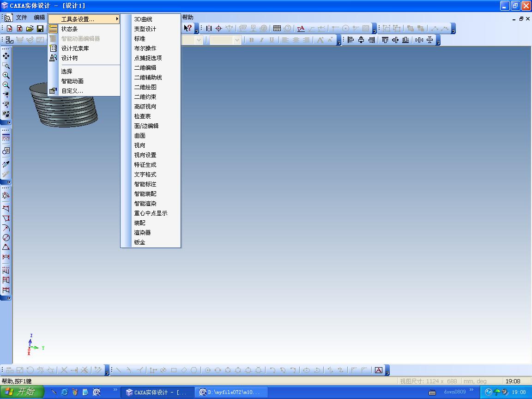This screenshot has width=532, height=399.
Task: Select the zoom in magnifier tool
Action: pos(6,75)
